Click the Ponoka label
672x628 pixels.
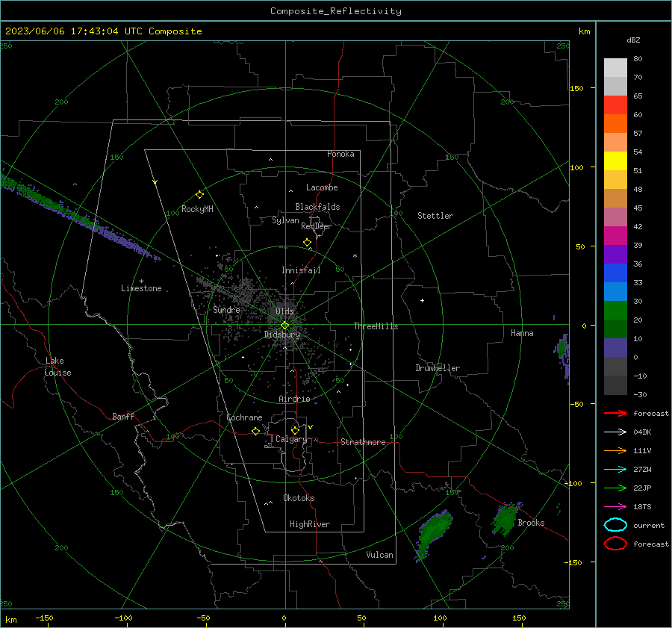[x=340, y=154]
